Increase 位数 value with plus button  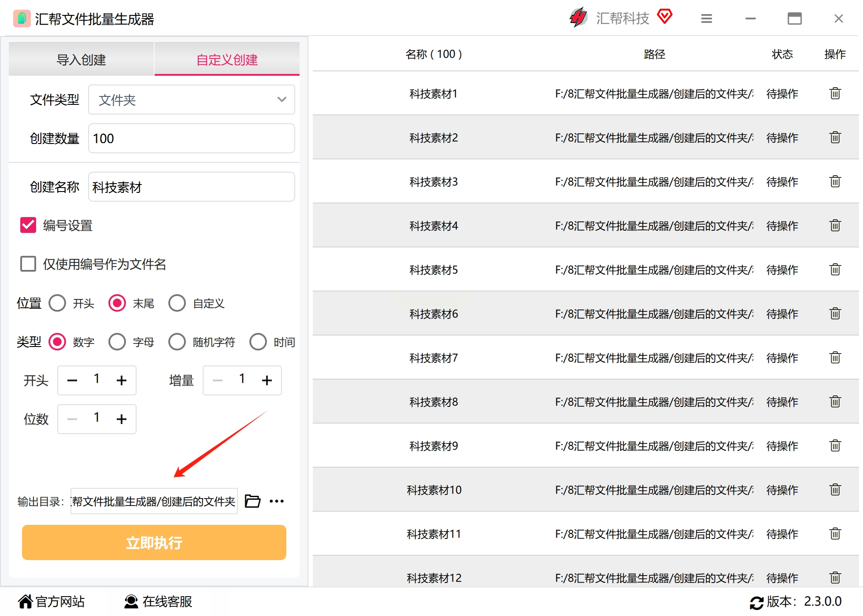[122, 419]
